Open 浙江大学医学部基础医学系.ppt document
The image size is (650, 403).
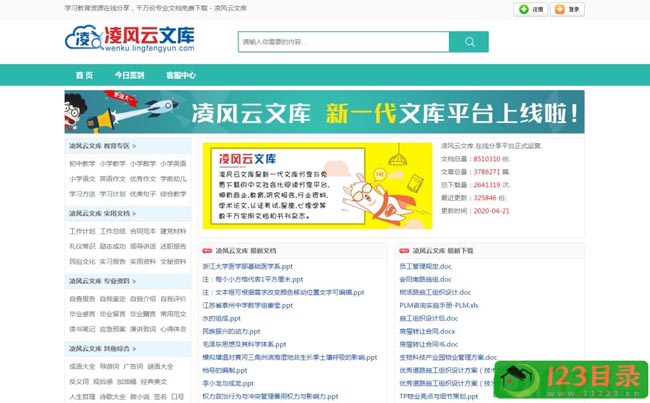tap(247, 267)
